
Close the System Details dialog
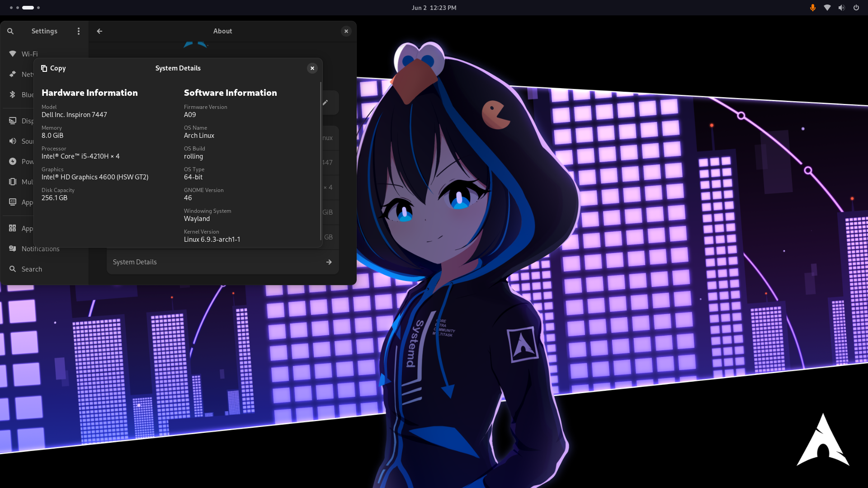coord(312,68)
